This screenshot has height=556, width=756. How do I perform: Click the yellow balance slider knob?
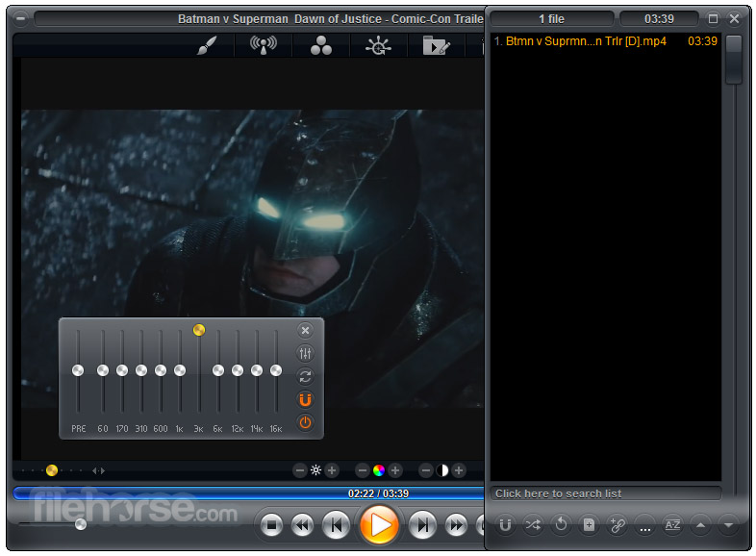coord(52,470)
